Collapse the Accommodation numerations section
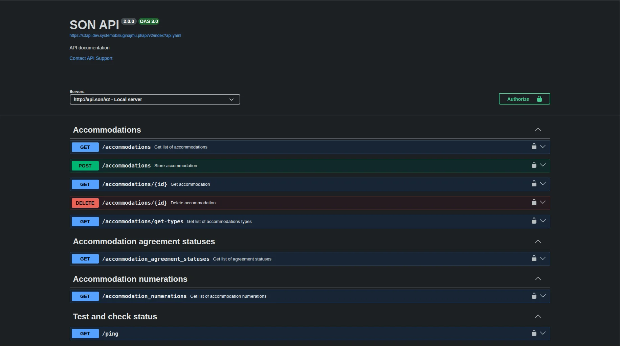The image size is (620, 364). click(x=538, y=279)
